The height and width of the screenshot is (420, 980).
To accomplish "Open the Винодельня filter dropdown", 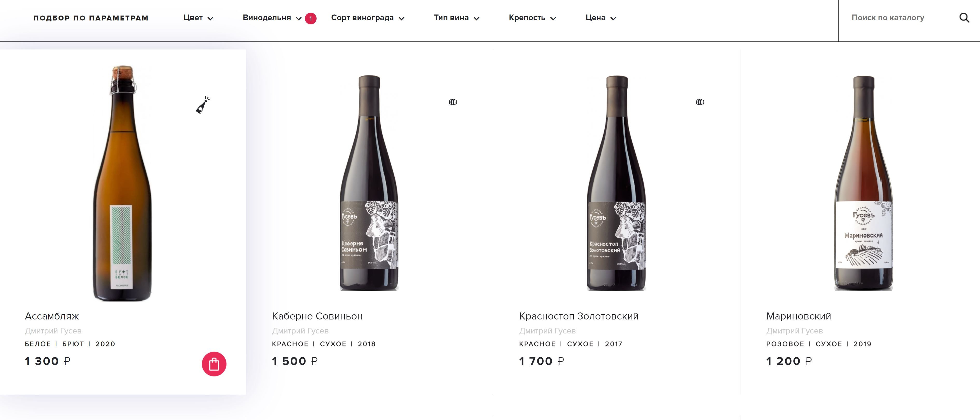I will tap(272, 18).
